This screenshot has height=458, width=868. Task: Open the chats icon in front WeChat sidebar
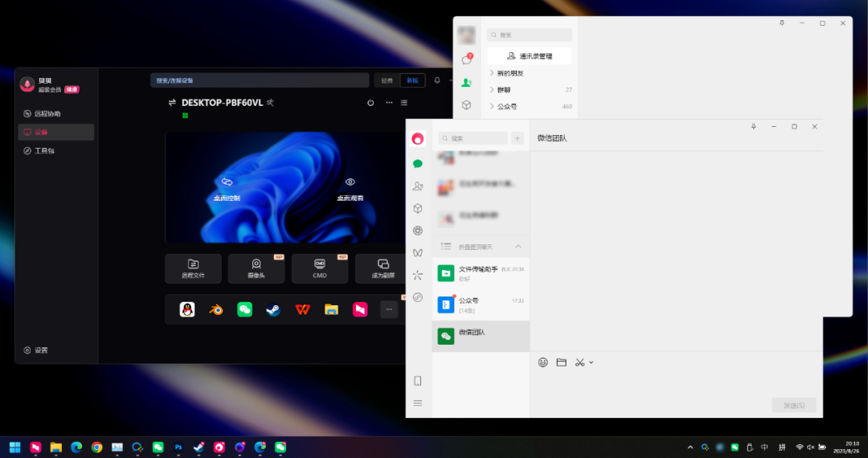[418, 164]
